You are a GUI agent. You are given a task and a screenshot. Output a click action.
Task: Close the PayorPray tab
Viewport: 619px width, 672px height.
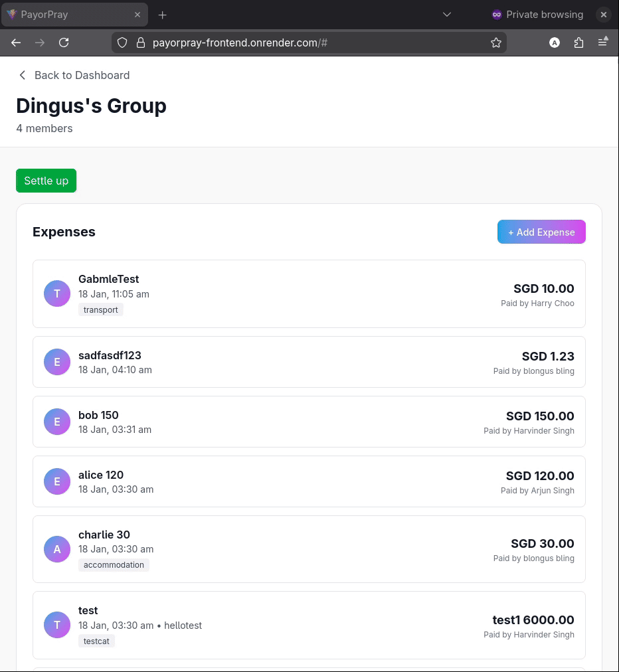click(137, 15)
